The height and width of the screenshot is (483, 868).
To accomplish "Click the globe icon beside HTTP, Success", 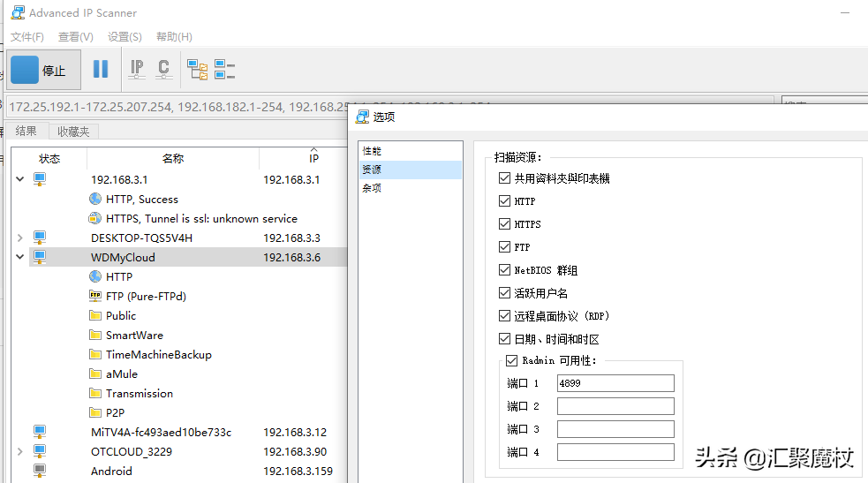I will tap(95, 199).
